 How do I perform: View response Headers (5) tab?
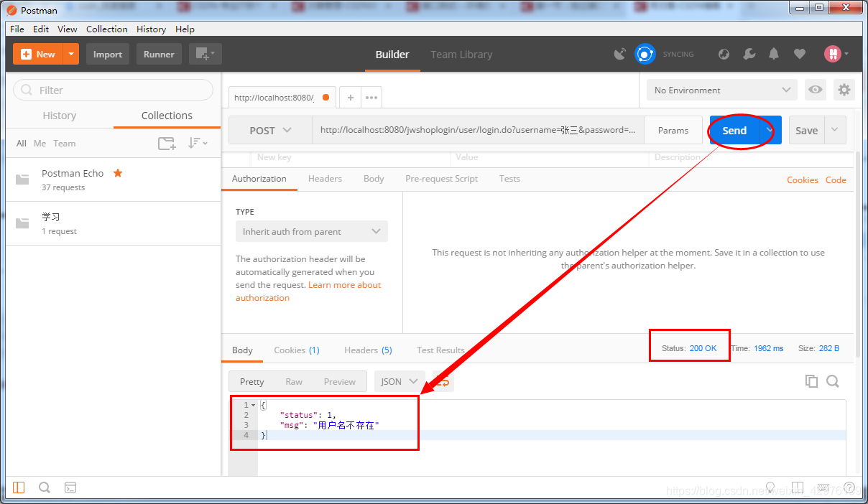point(368,350)
